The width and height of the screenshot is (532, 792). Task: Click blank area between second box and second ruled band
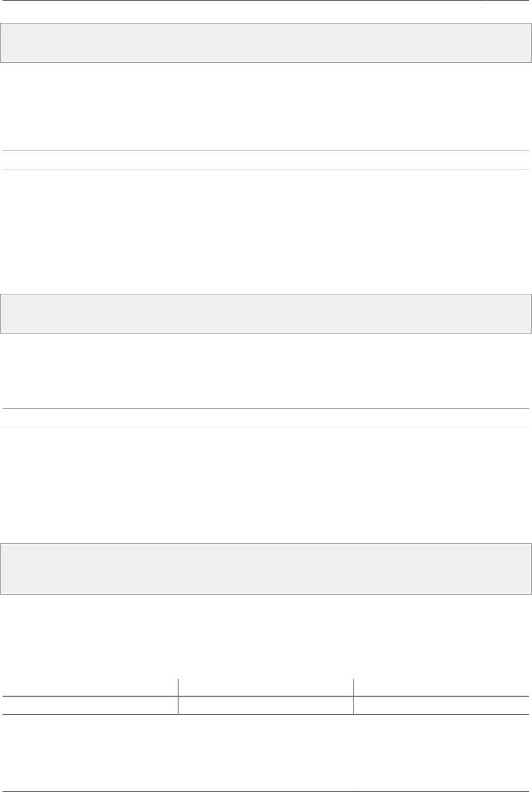pos(266,371)
